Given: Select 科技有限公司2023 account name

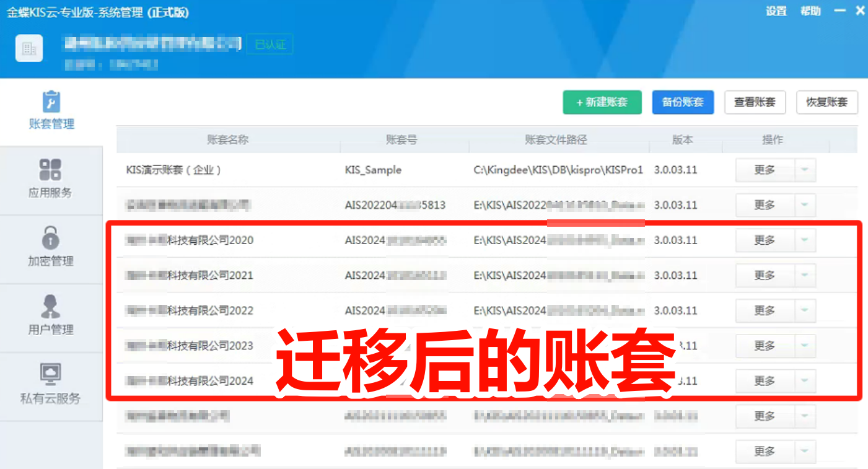Looking at the screenshot, I should coord(189,346).
